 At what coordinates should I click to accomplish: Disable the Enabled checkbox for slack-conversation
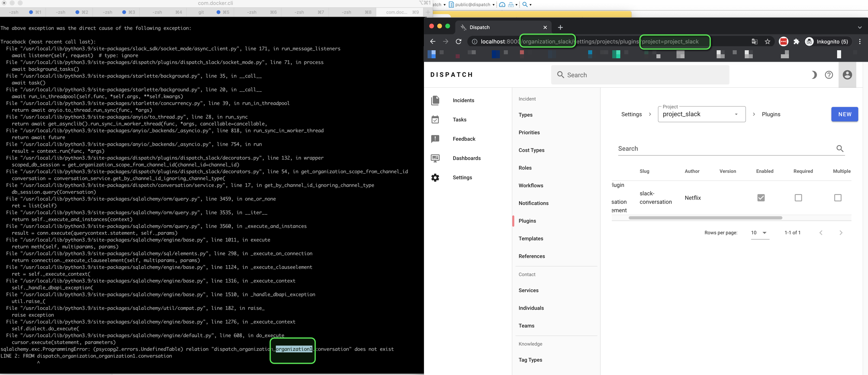tap(761, 197)
